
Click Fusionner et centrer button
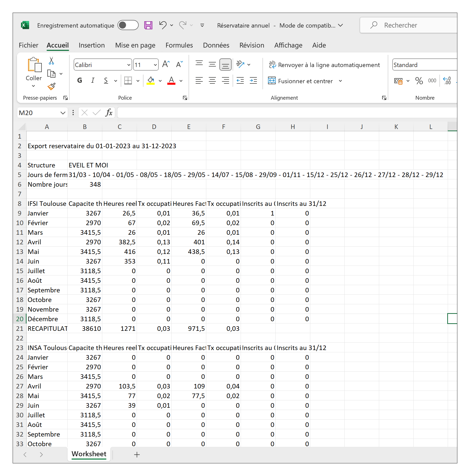click(x=300, y=81)
